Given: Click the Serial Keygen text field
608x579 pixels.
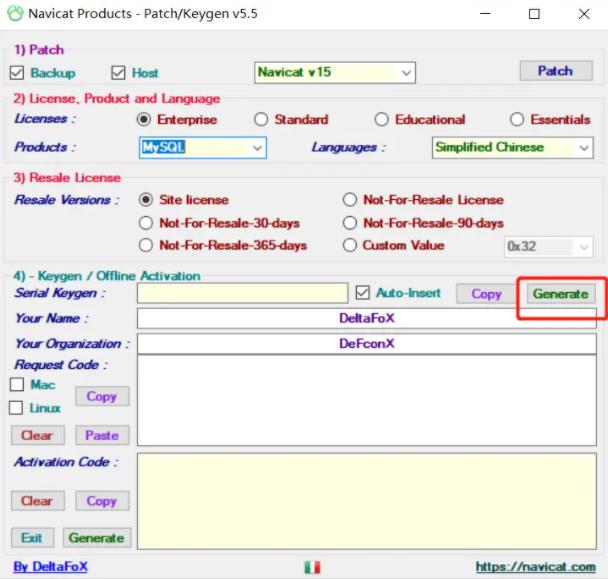Looking at the screenshot, I should (x=242, y=293).
